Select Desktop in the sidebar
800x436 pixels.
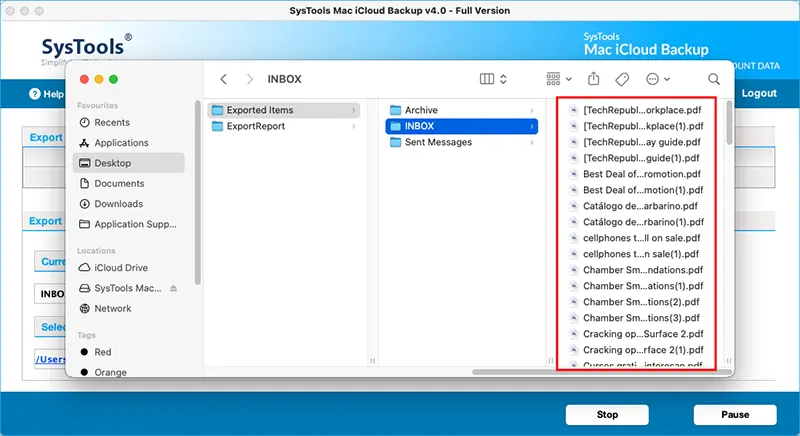pyautogui.click(x=129, y=163)
